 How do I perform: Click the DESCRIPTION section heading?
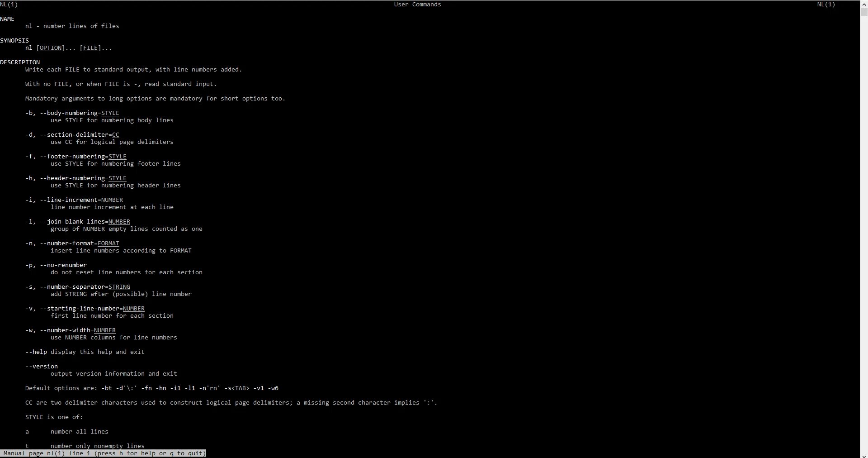(x=20, y=62)
